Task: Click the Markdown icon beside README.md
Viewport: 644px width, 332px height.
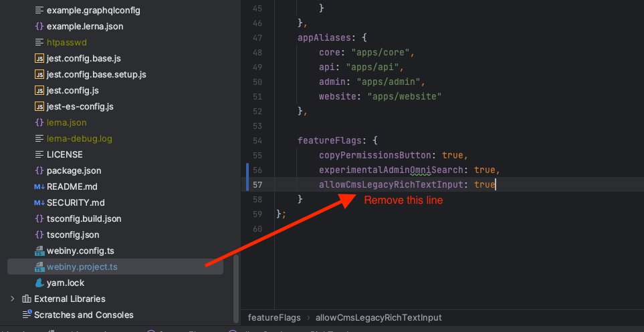Action: coord(39,187)
